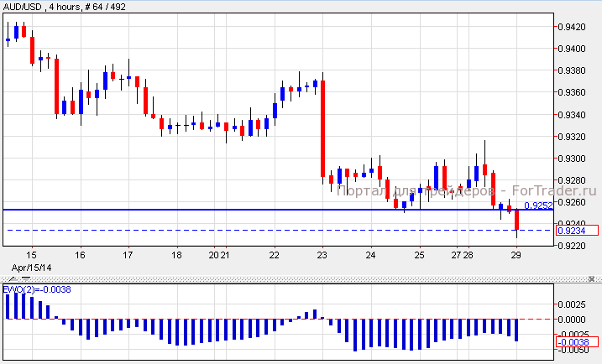Select date 23 on the time axis

[322, 255]
